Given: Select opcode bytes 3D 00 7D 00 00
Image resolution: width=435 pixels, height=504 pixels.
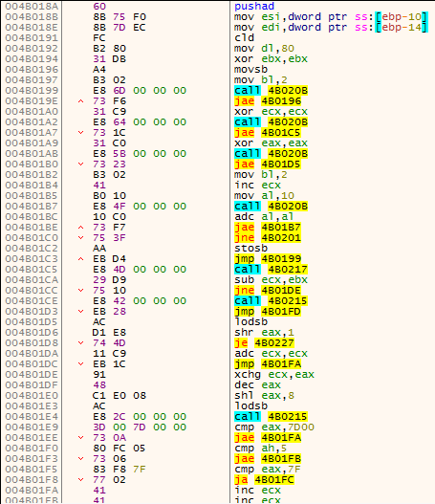Looking at the screenshot, I should (140, 427).
